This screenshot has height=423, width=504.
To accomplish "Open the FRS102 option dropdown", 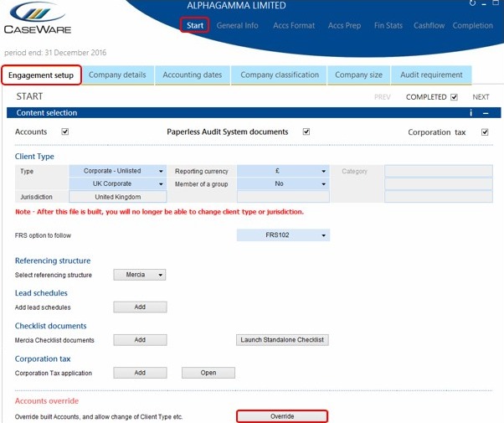I will click(283, 235).
